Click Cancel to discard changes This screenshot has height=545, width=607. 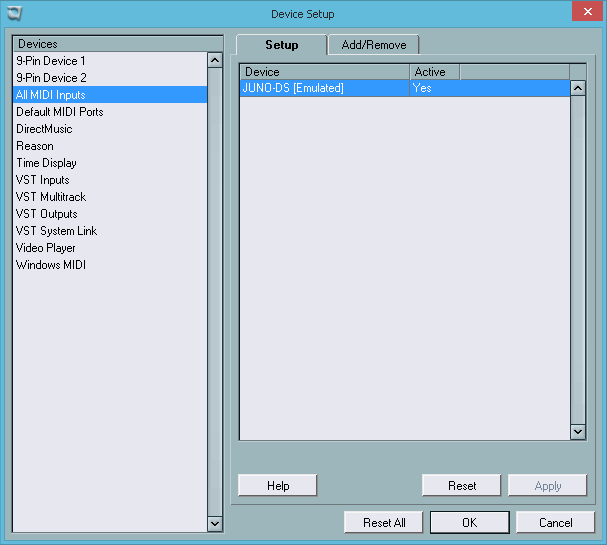click(555, 523)
